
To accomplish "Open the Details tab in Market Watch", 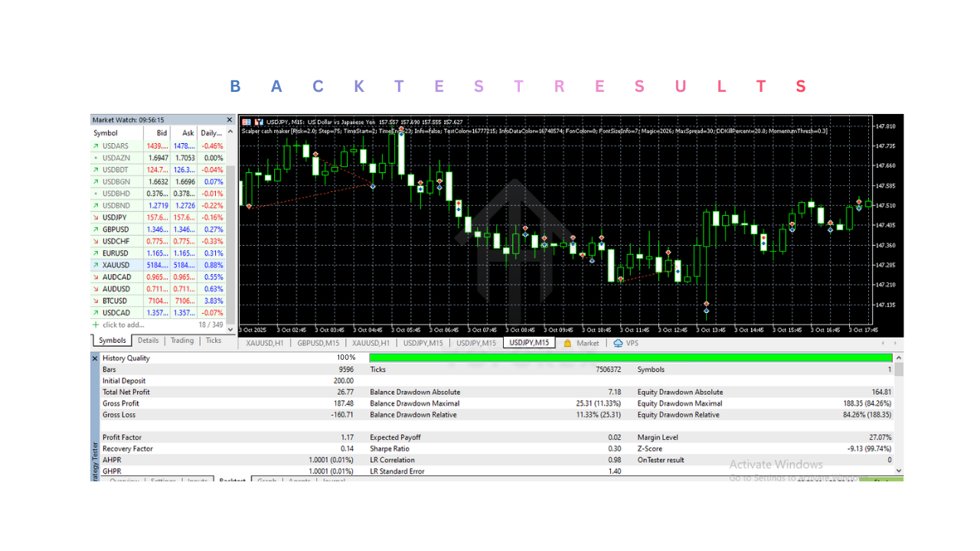I will (148, 341).
